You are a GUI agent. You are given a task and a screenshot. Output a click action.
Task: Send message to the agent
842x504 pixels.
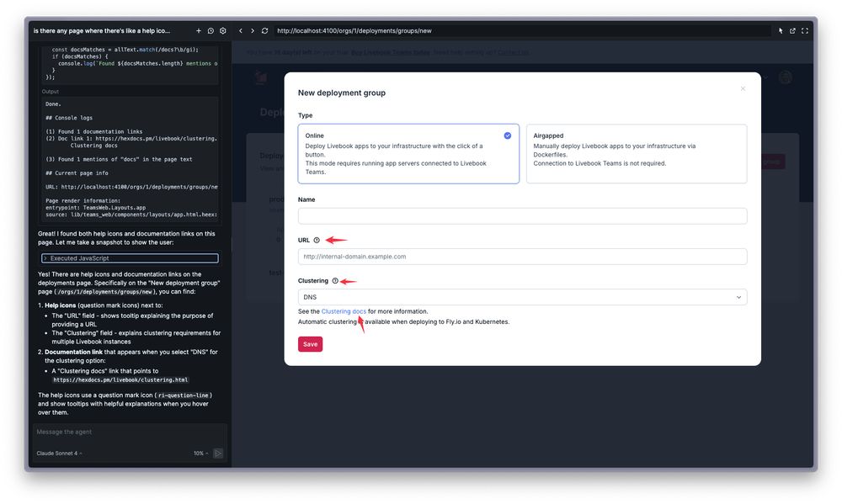218,454
